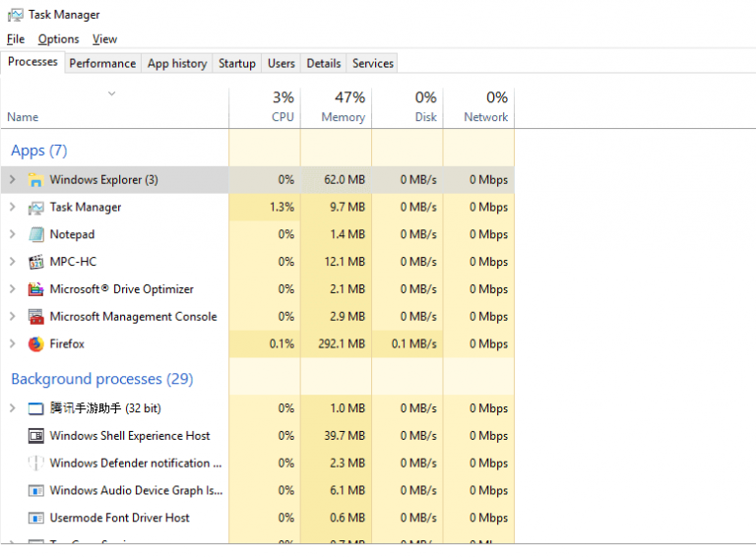This screenshot has height=558, width=756.
Task: Select the Firefox process name
Action: [67, 343]
